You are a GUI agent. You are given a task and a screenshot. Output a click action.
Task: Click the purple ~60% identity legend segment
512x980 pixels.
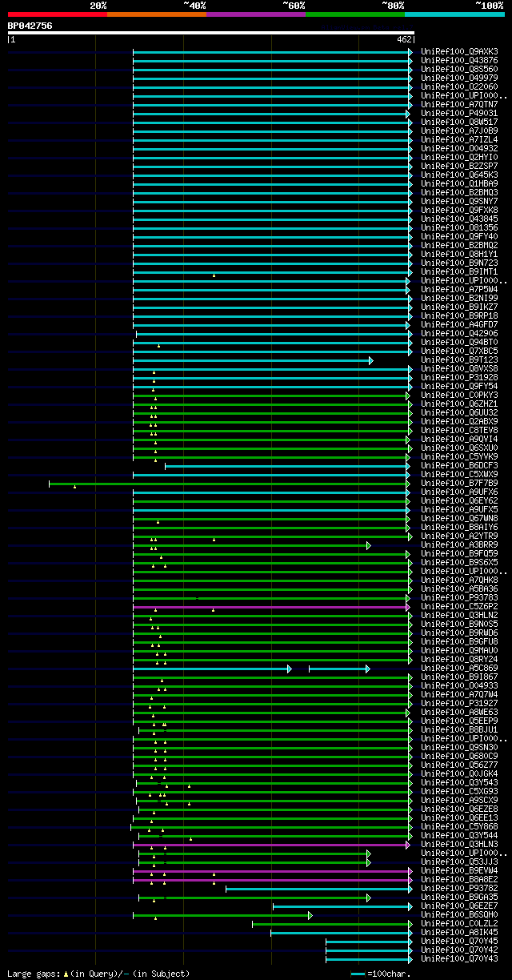pyautogui.click(x=256, y=14)
